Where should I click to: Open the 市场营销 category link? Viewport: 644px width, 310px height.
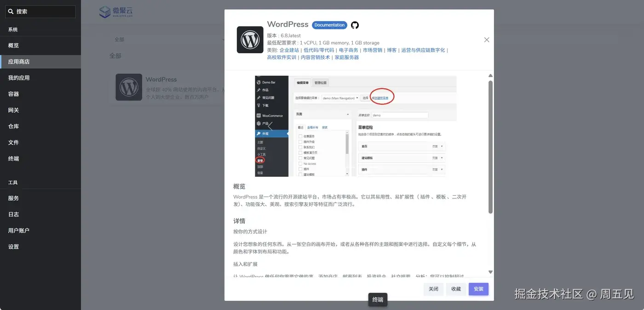click(x=373, y=50)
